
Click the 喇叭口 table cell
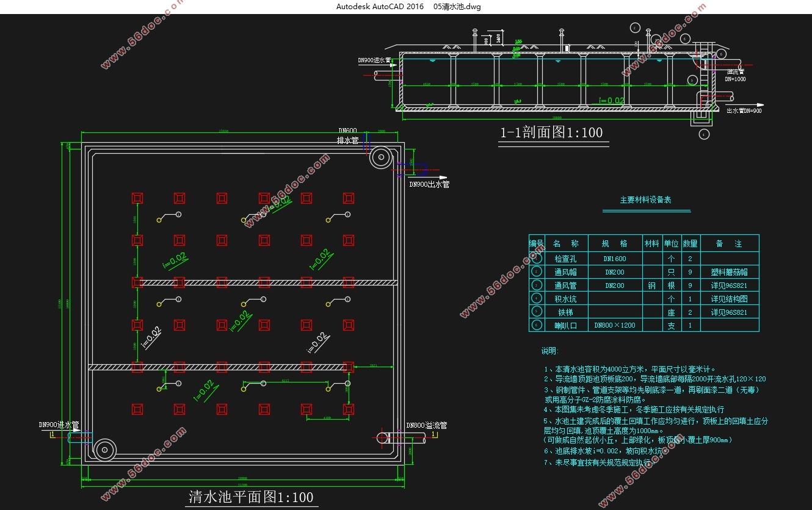(x=565, y=326)
